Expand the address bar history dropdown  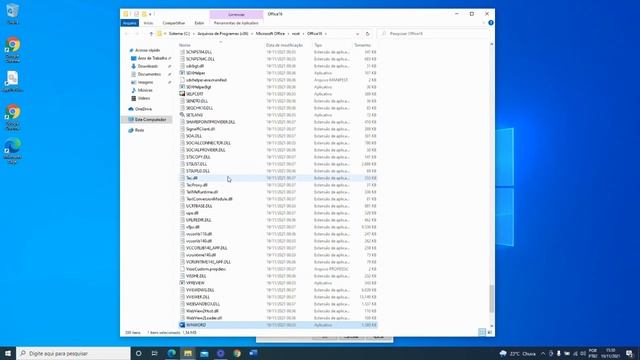(x=358, y=33)
